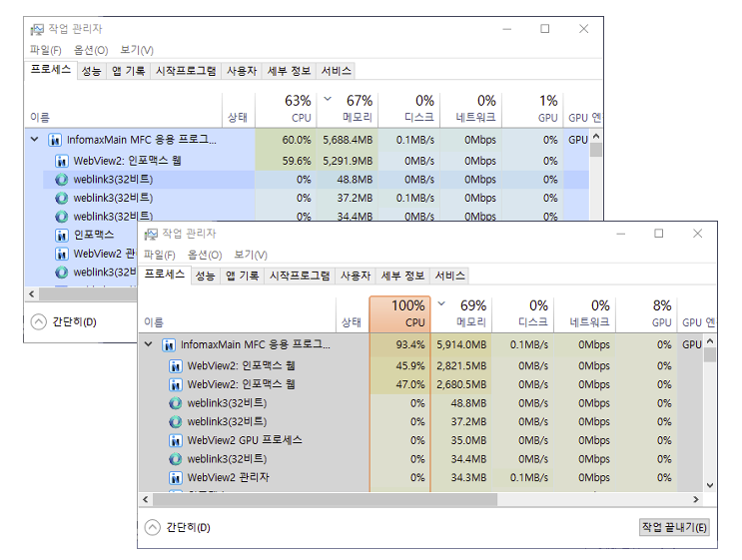This screenshot has width=742, height=560.
Task: Sort by 100% CPU column header
Action: click(x=399, y=314)
